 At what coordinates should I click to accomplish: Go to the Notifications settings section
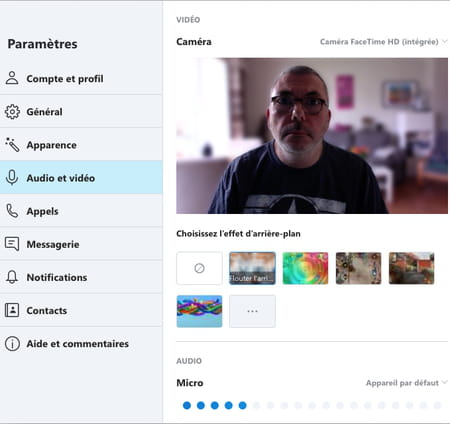point(81,277)
